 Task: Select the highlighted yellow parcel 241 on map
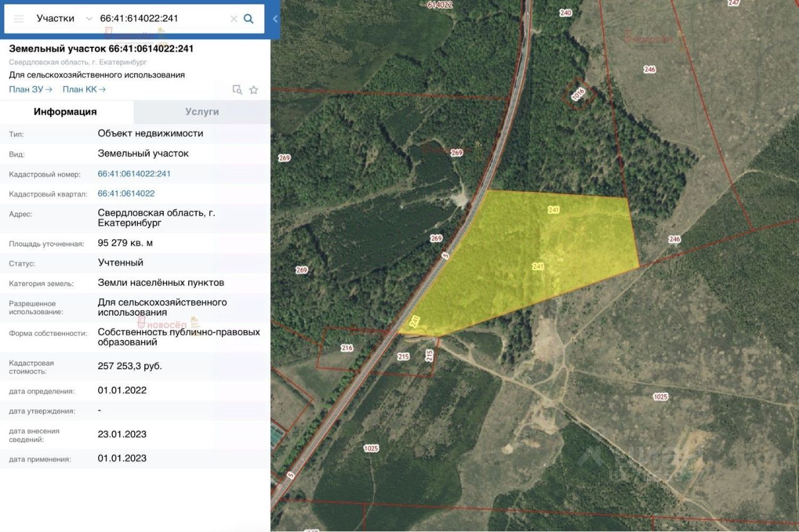pyautogui.click(x=531, y=256)
